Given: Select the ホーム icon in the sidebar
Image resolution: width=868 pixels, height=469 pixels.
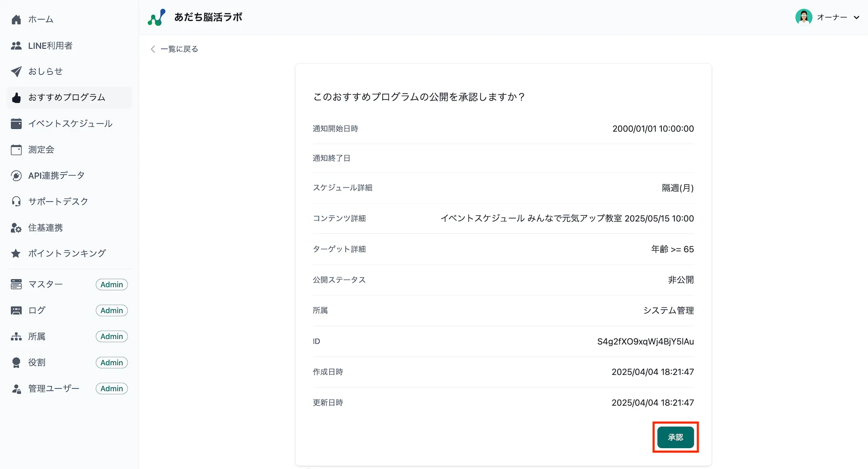Looking at the screenshot, I should [x=16, y=19].
